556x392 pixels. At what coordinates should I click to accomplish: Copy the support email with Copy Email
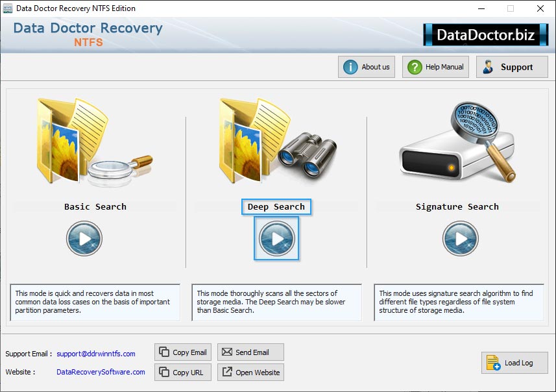click(x=183, y=352)
